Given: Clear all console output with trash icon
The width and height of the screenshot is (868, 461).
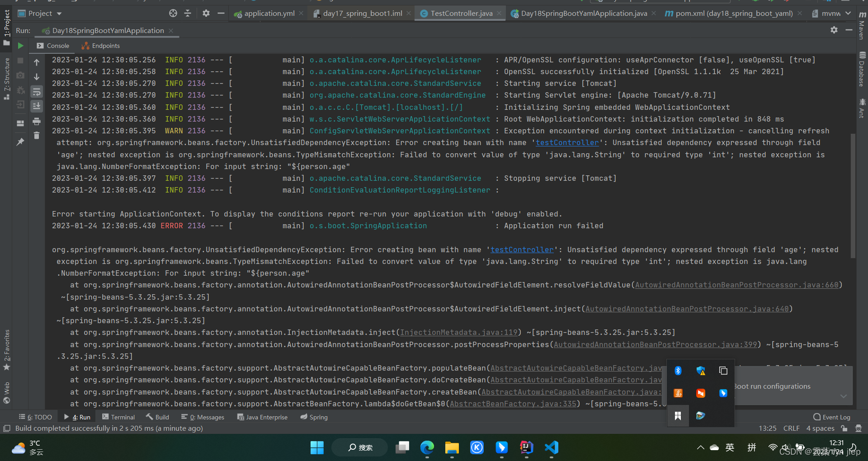Looking at the screenshot, I should 37,136.
